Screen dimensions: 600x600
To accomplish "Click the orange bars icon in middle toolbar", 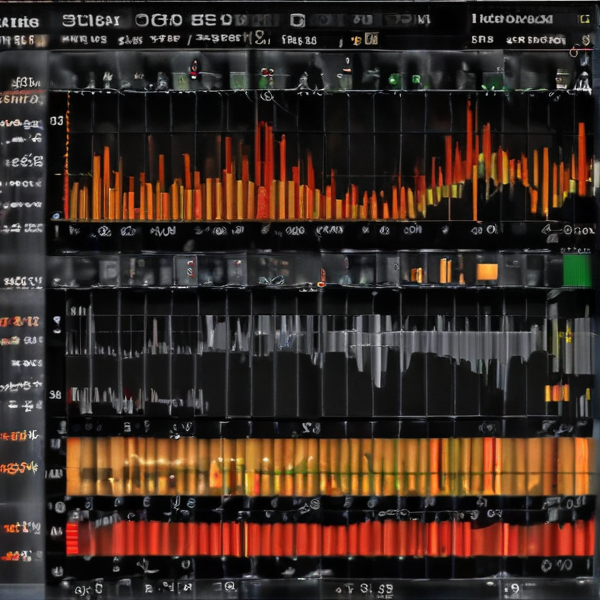I will click(x=445, y=270).
